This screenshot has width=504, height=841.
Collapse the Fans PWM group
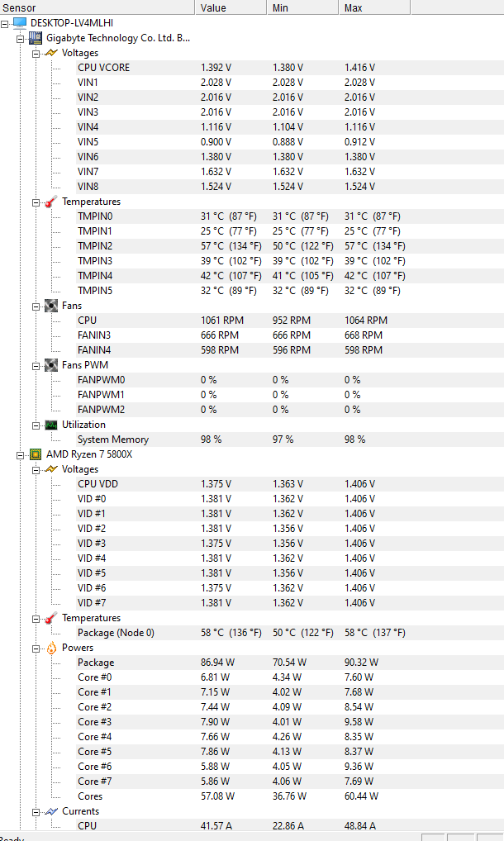click(36, 366)
